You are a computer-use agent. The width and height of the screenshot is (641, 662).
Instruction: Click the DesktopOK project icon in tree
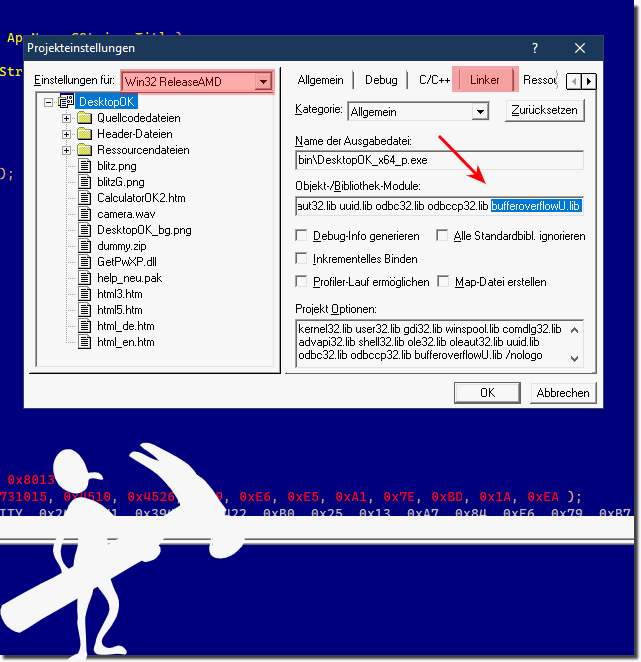(66, 102)
